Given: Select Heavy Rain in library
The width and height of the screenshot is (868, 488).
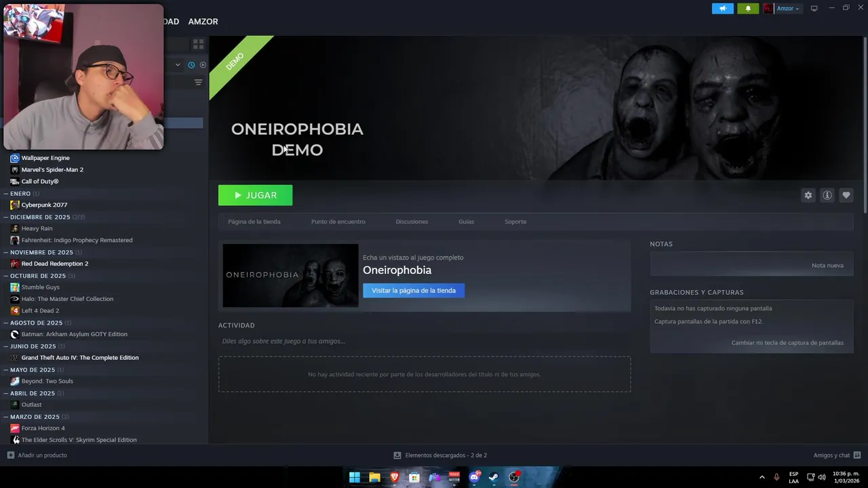Looking at the screenshot, I should click(x=37, y=228).
